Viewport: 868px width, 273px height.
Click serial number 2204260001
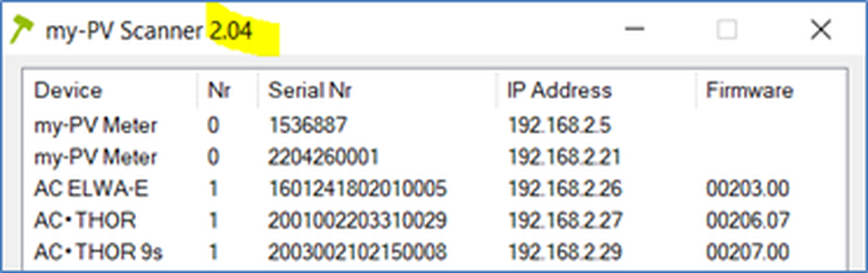coord(323,157)
